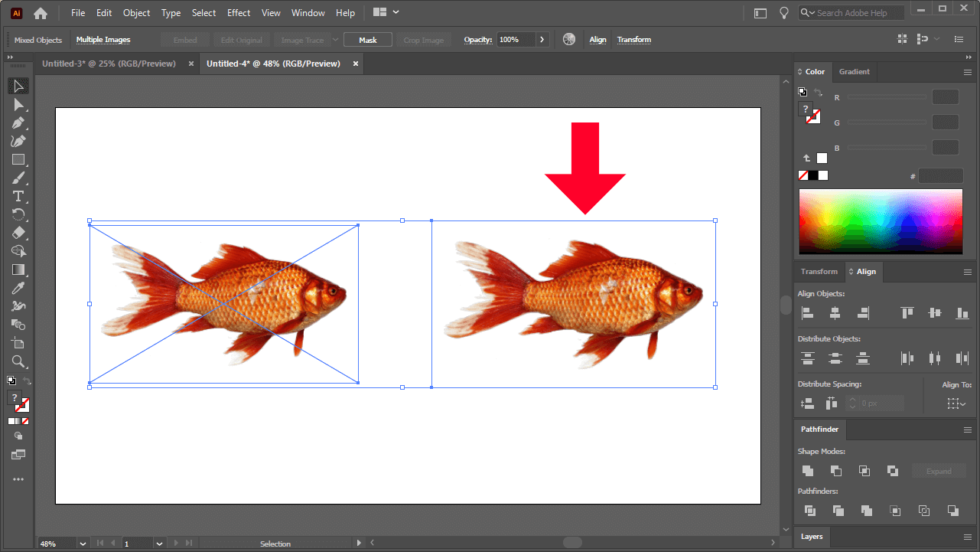Pick the Eyedropper tool

click(18, 288)
